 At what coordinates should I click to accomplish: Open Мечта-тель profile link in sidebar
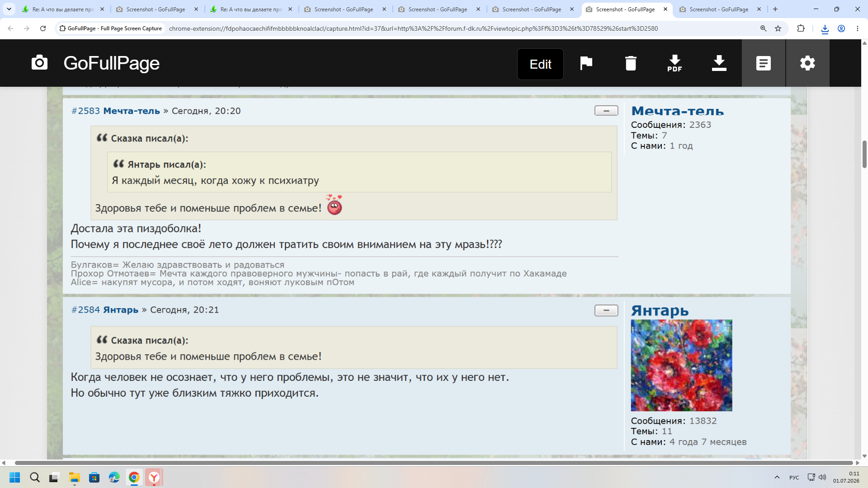[677, 111]
